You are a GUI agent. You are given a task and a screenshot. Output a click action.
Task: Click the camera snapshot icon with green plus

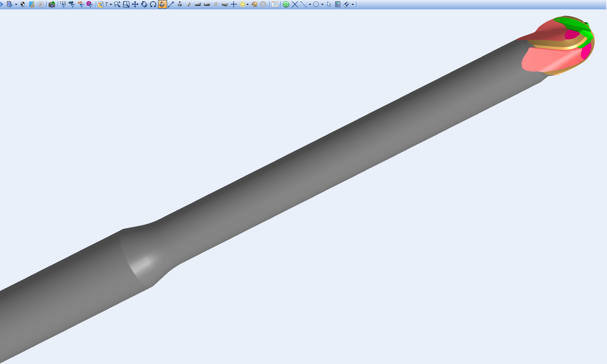52,4
